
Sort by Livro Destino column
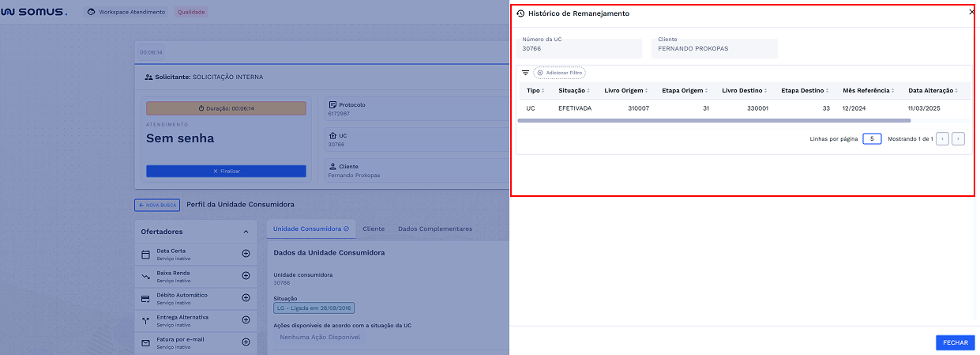tap(745, 90)
